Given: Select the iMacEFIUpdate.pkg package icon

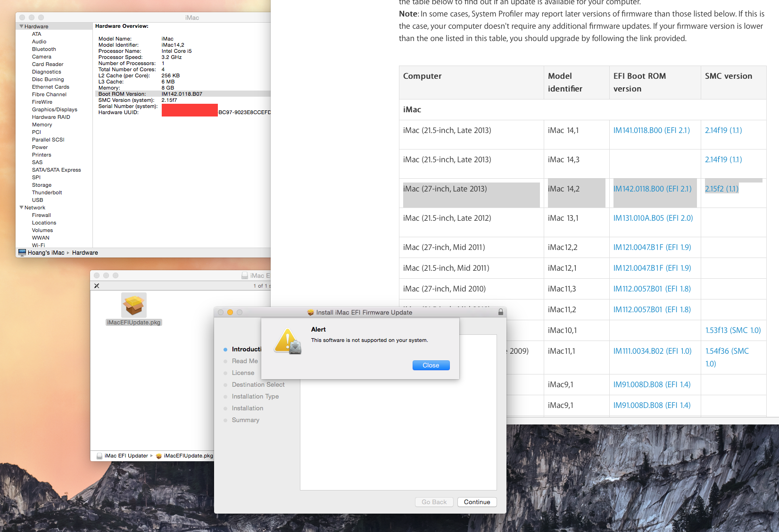Looking at the screenshot, I should click(x=134, y=305).
